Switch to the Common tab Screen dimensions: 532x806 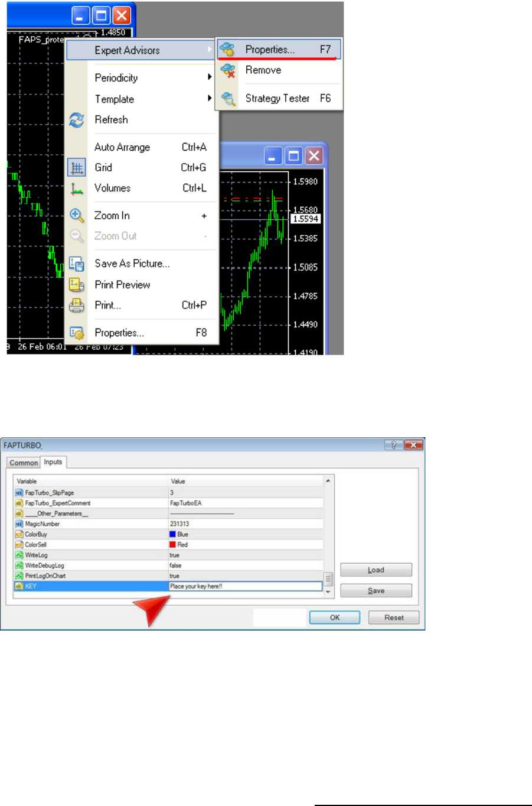[x=24, y=463]
